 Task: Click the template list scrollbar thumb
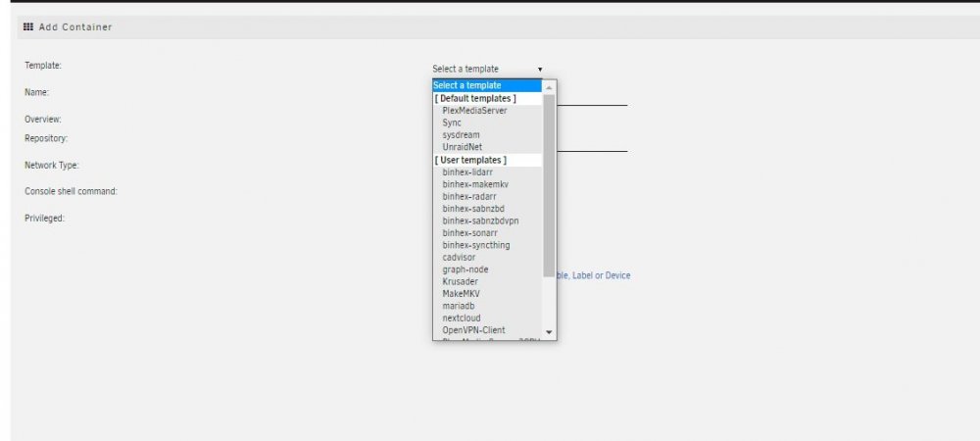coord(550,185)
